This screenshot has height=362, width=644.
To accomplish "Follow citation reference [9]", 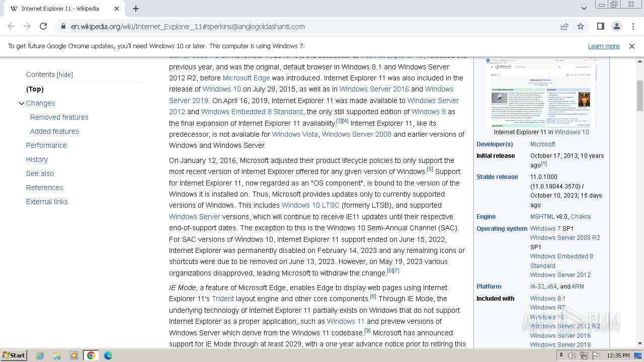I will [367, 330].
